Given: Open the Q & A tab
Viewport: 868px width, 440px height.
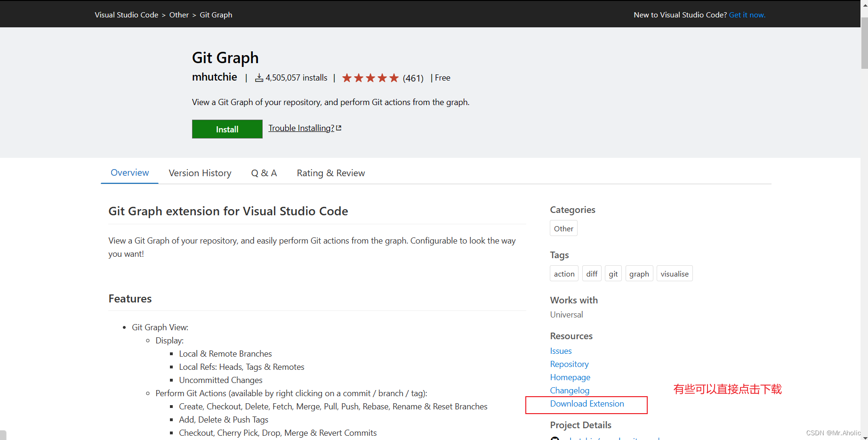Looking at the screenshot, I should tap(264, 173).
